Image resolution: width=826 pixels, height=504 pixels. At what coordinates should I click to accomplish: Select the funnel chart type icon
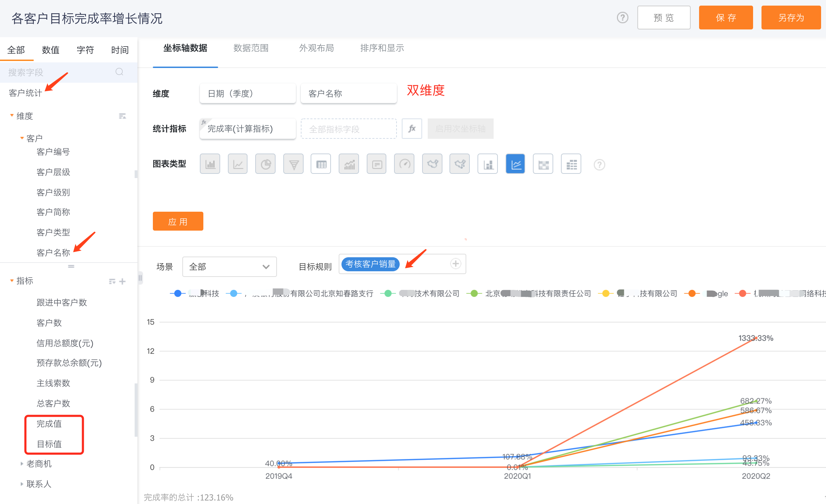point(293,164)
